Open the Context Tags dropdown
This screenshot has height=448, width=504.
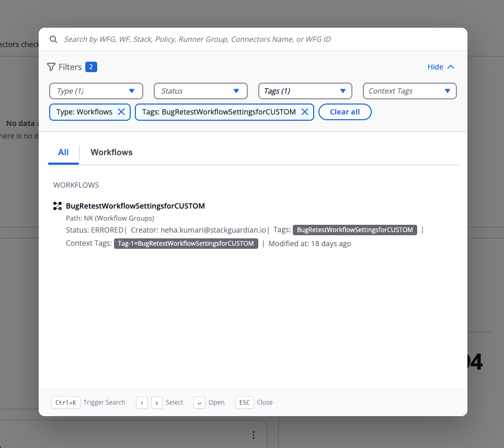(410, 91)
